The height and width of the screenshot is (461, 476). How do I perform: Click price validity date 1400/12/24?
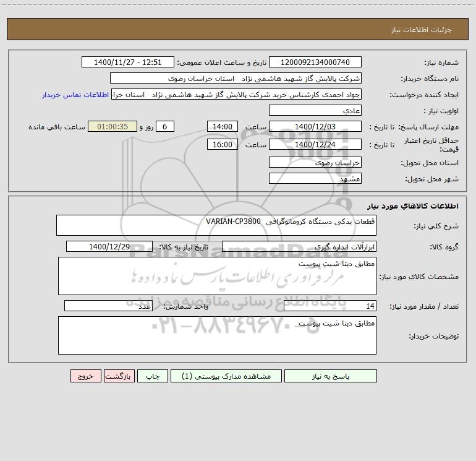[315, 144]
